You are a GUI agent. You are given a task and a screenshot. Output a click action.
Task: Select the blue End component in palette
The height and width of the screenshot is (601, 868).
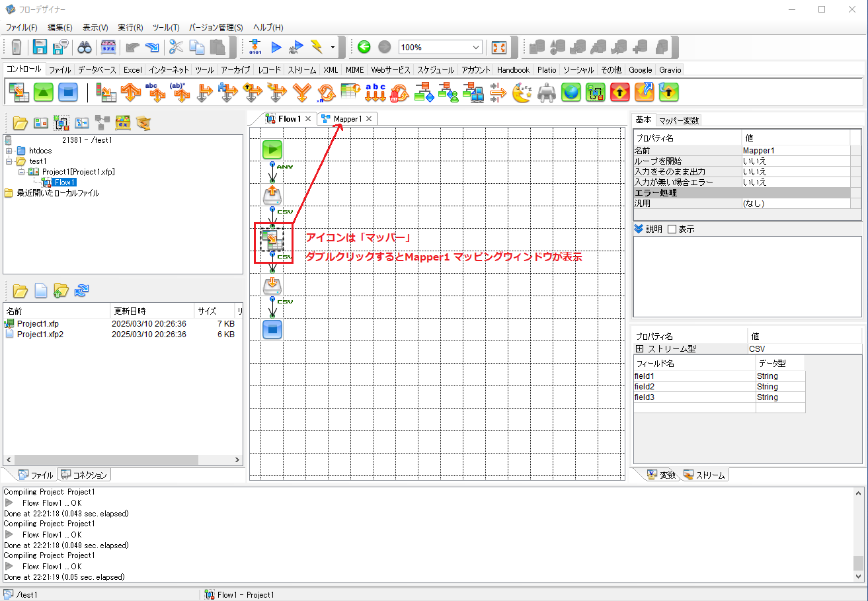tap(68, 92)
